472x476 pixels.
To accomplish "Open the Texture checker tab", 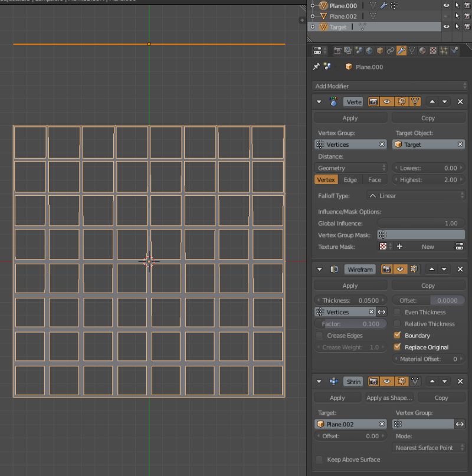I will point(433,50).
